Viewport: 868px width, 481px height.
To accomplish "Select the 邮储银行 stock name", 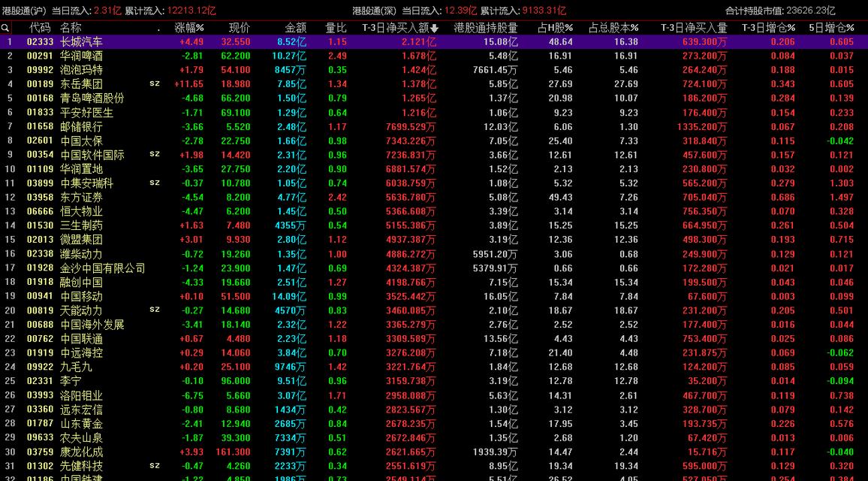I will pos(81,126).
